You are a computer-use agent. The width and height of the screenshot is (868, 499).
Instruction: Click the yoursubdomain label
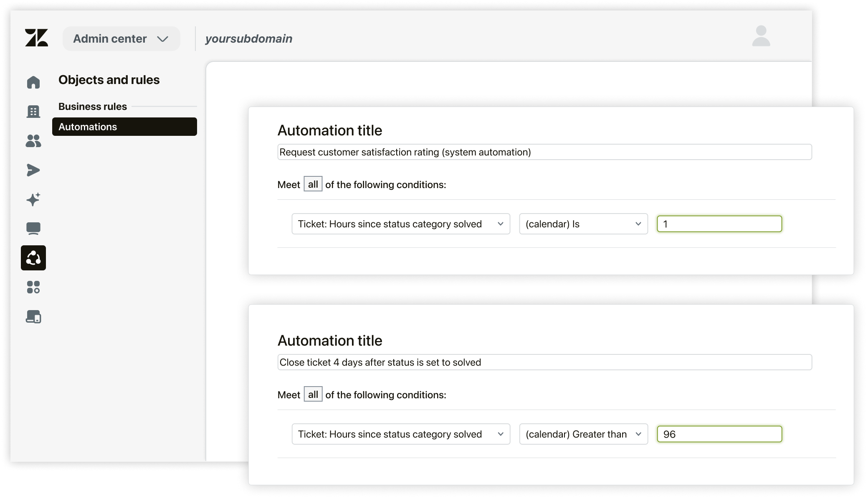coord(249,38)
